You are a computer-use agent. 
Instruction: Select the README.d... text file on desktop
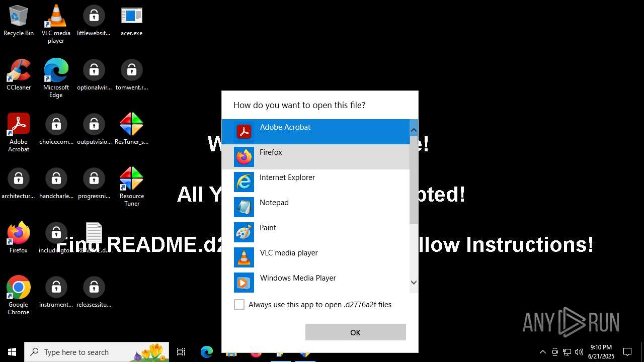point(94,238)
